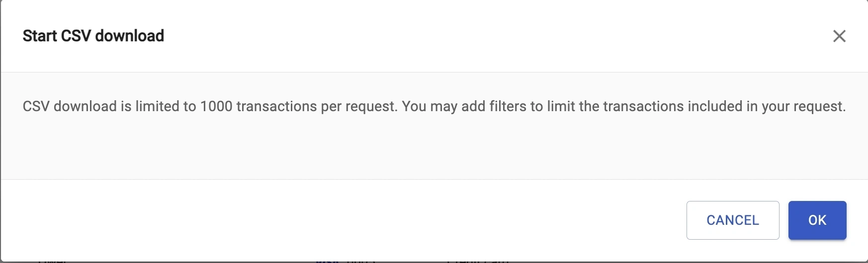Click the word "download" in the dialog title
This screenshot has width=868, height=263.
129,36
